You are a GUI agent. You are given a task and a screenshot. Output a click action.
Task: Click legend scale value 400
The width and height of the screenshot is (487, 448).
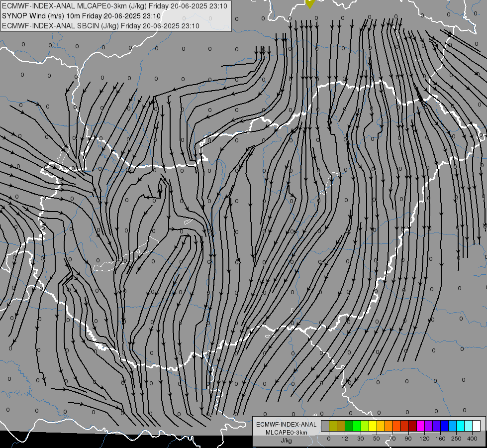(472, 439)
